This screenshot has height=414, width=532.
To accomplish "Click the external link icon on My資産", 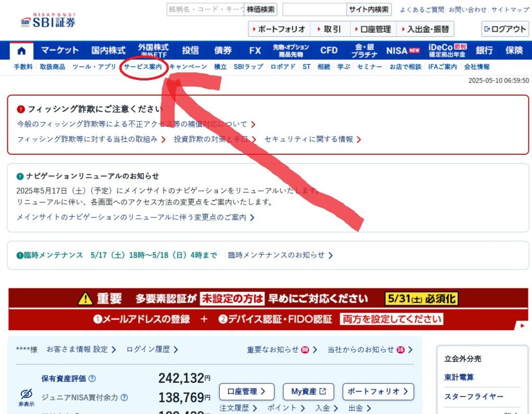I will pyautogui.click(x=323, y=391).
